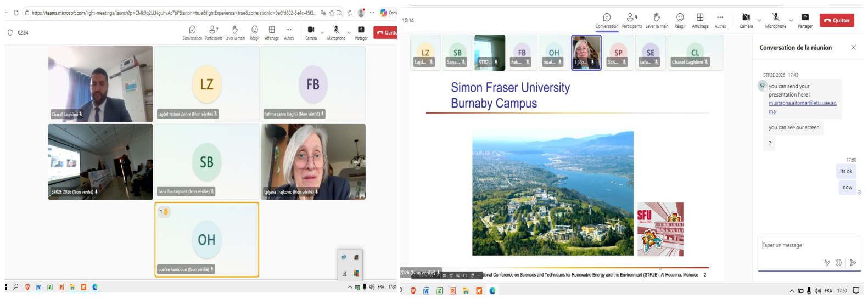
Task: Select the SP participant tile in strip
Action: (618, 53)
